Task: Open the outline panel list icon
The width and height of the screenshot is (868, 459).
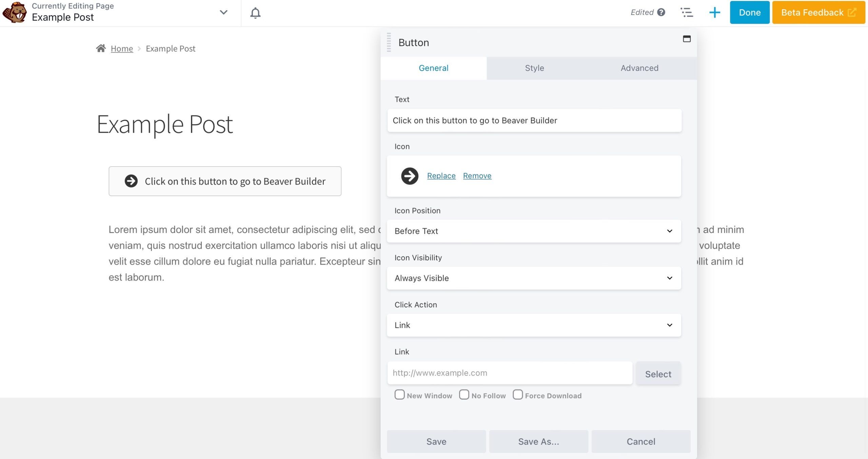Action: tap(687, 13)
